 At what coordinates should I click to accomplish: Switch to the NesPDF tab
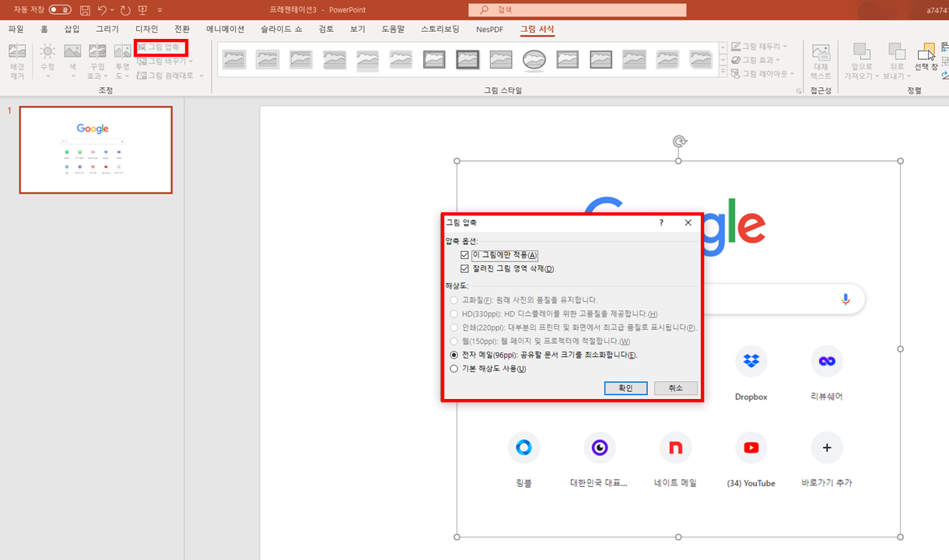pos(490,29)
